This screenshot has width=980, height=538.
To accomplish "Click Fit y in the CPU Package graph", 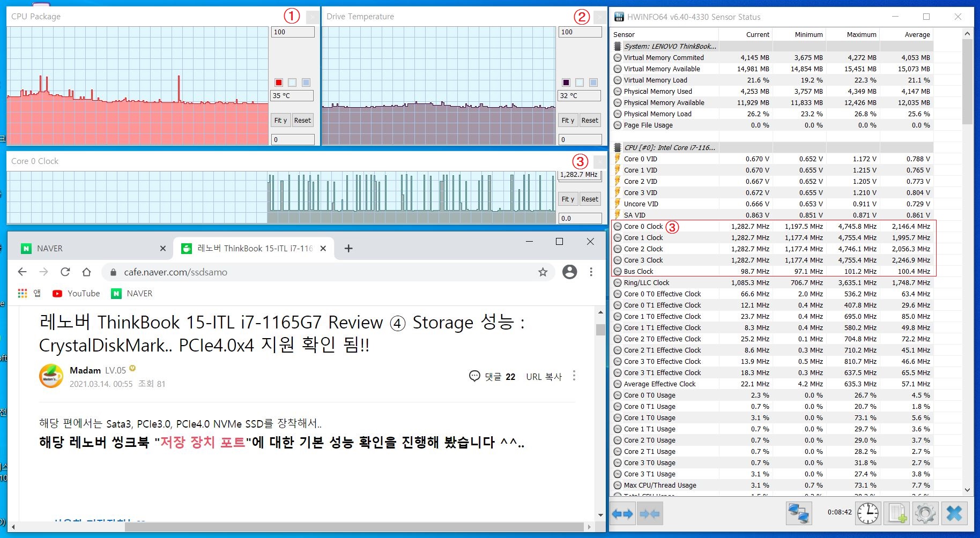I will 281,120.
